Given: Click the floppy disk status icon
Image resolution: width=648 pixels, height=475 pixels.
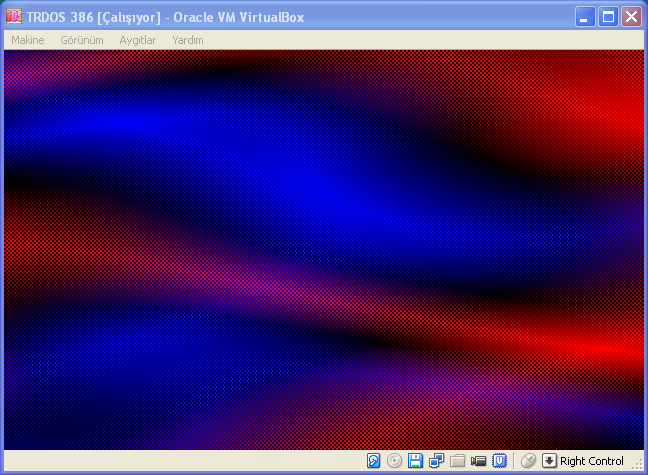Looking at the screenshot, I should [416, 461].
